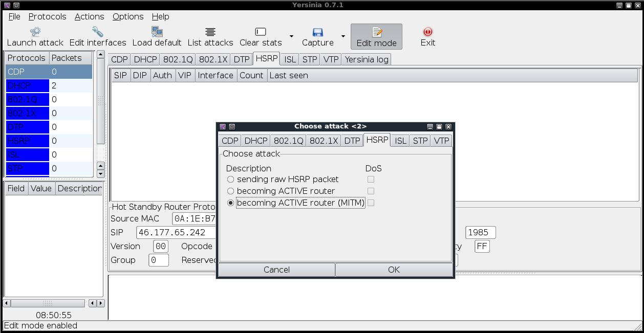The height and width of the screenshot is (333, 644).
Task: Click protocols list scrollbar down arrow
Action: (100, 173)
